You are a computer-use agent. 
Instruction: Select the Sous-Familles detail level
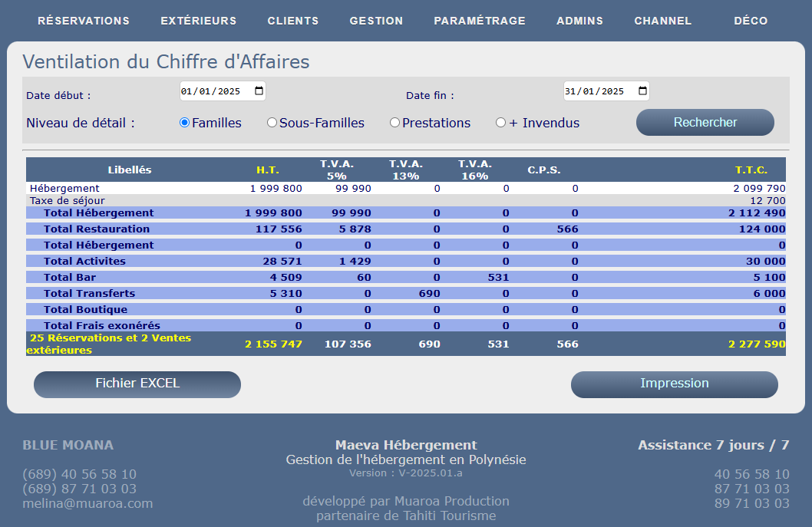click(x=271, y=122)
